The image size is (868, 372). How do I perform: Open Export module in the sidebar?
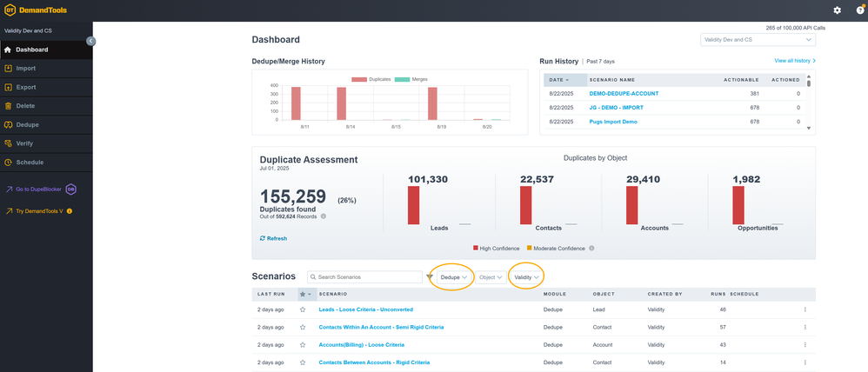(x=46, y=88)
